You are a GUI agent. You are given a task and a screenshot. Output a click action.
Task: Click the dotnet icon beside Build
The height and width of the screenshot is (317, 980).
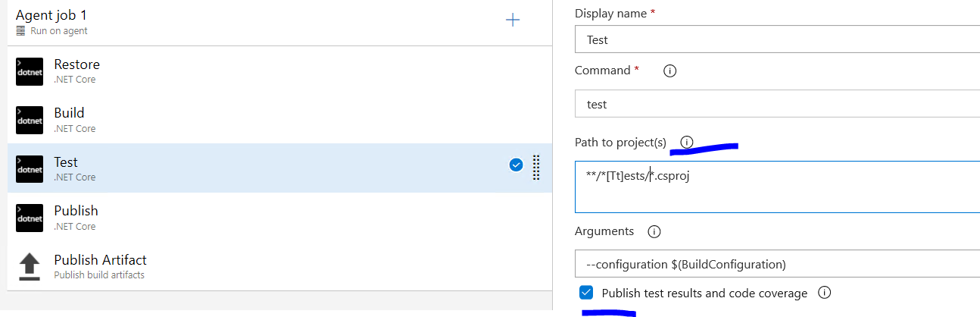30,120
